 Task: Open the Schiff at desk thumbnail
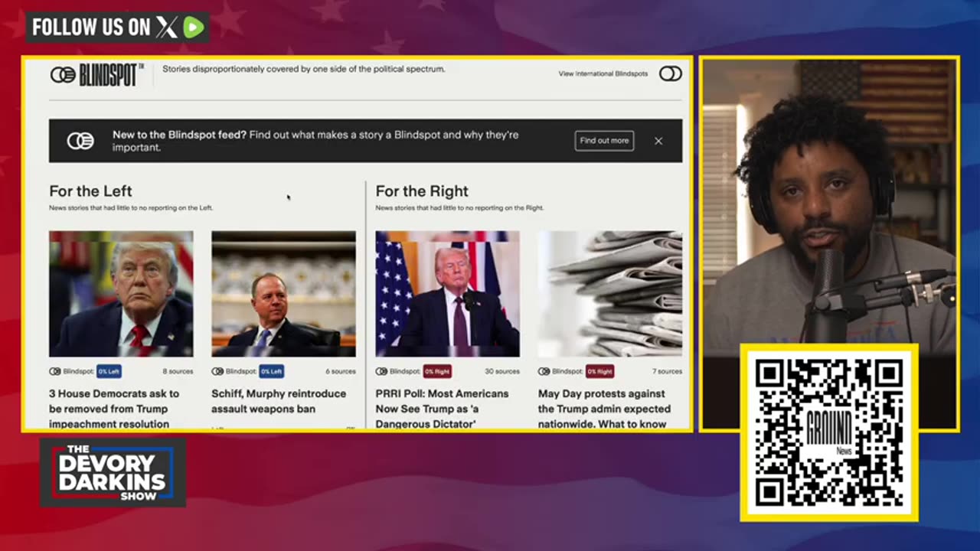283,294
